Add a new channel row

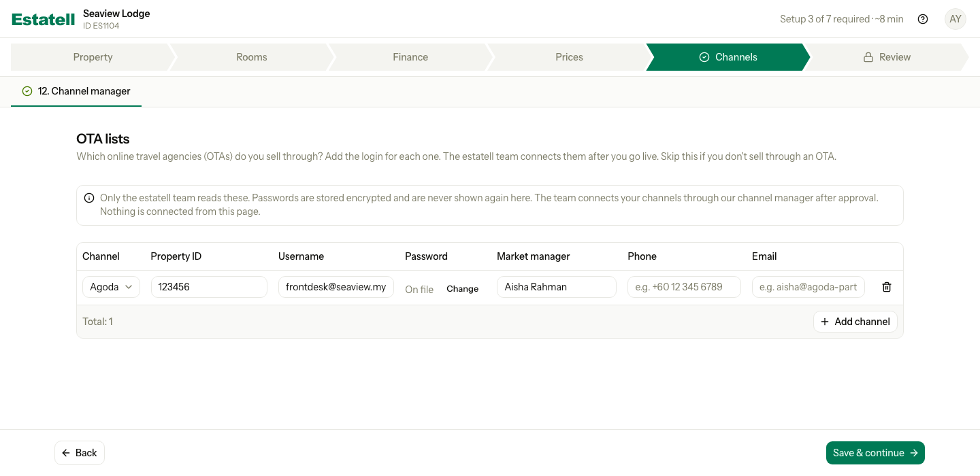[855, 322]
